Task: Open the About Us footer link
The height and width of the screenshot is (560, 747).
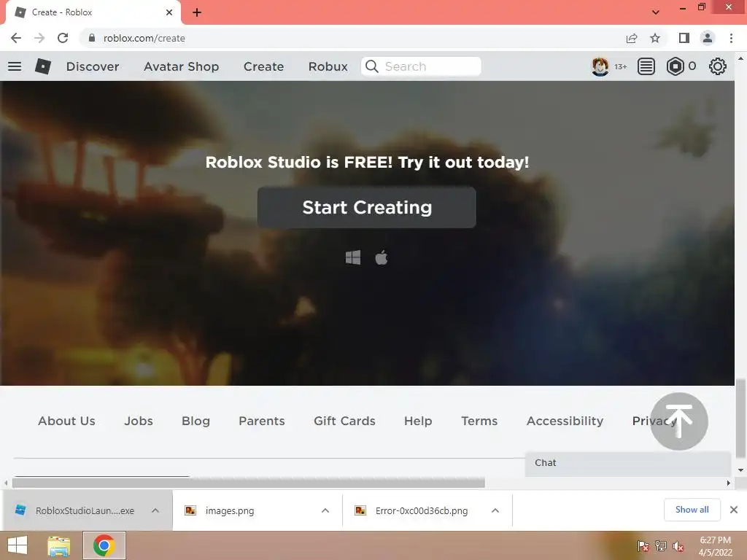Action: pyautogui.click(x=66, y=421)
